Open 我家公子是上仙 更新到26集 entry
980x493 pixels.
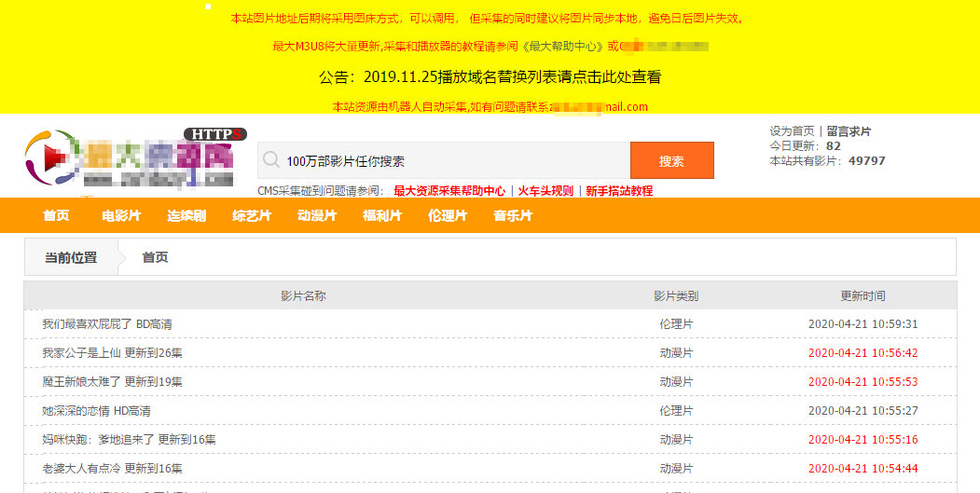point(112,353)
